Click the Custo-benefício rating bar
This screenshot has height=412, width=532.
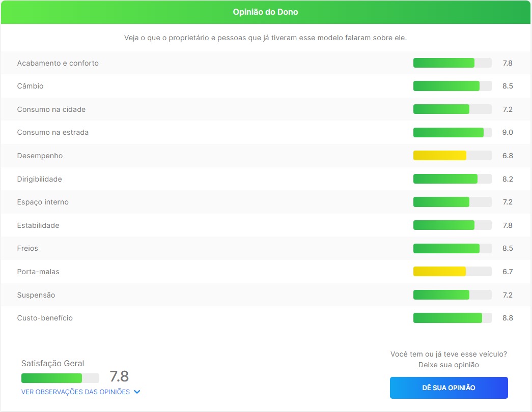point(452,318)
